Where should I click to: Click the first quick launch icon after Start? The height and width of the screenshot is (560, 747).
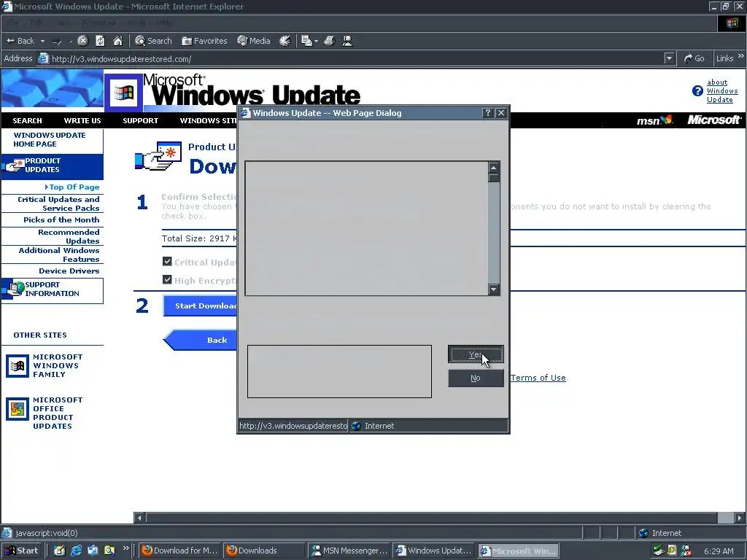pyautogui.click(x=59, y=551)
